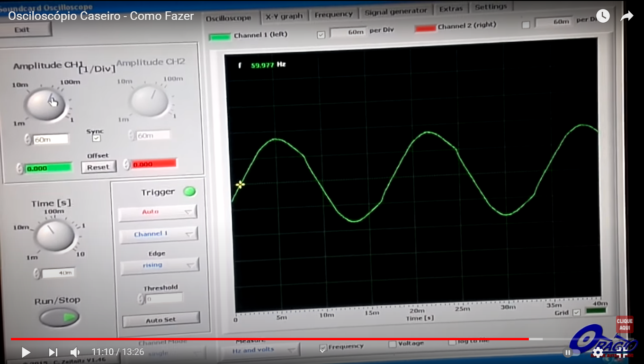The width and height of the screenshot is (644, 364).
Task: Toggle the Frequency measure checkbox
Action: 323,348
